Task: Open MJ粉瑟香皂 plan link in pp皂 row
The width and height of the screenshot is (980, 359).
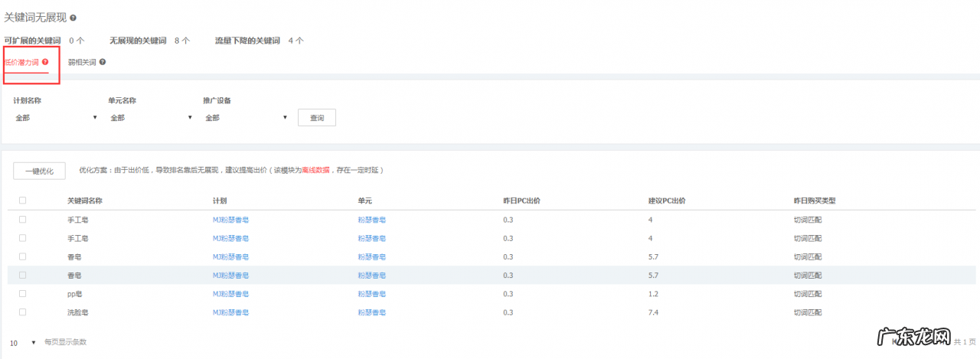Action: click(230, 294)
